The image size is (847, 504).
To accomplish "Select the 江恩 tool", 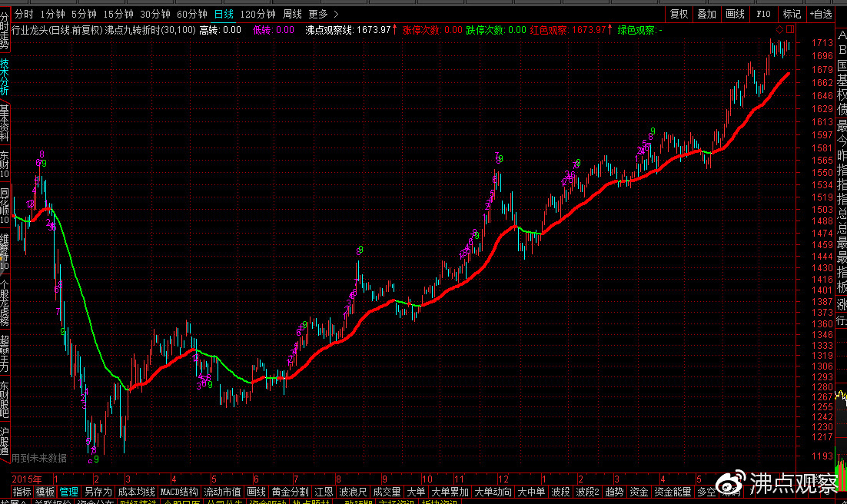I will (324, 492).
